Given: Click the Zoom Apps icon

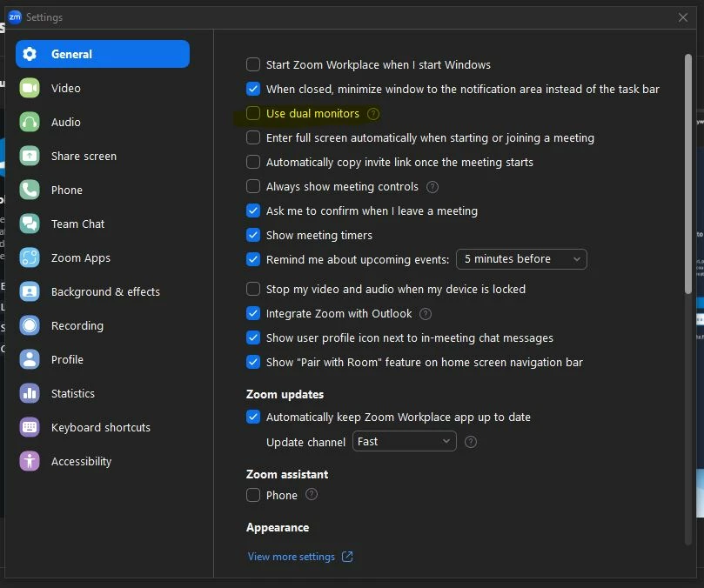Looking at the screenshot, I should (x=30, y=257).
